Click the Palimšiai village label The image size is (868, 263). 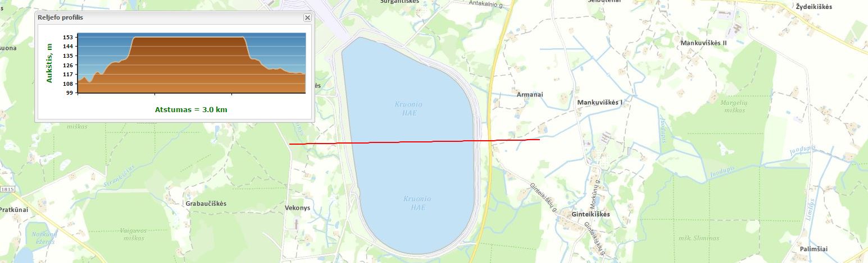pyautogui.click(x=816, y=249)
